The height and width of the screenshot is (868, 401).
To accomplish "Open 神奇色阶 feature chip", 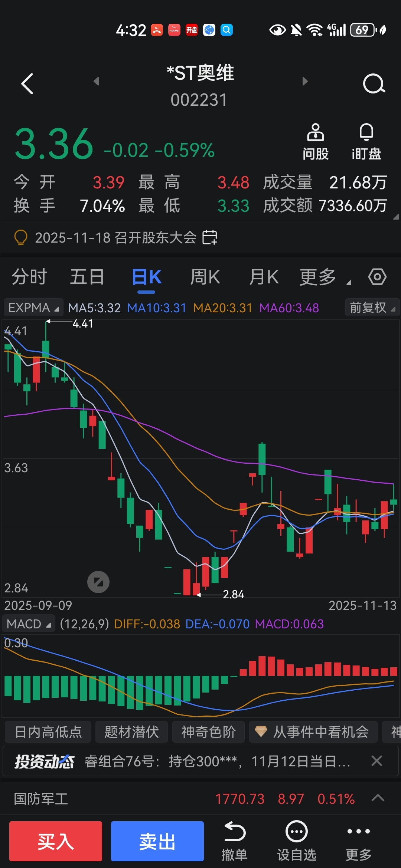I will (208, 732).
